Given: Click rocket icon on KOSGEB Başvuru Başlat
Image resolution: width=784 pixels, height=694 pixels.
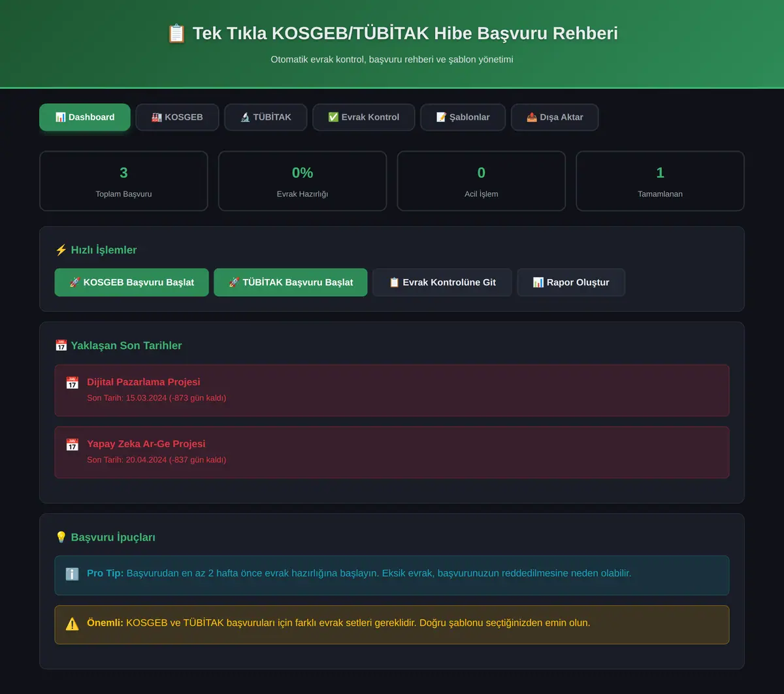Looking at the screenshot, I should coord(75,282).
